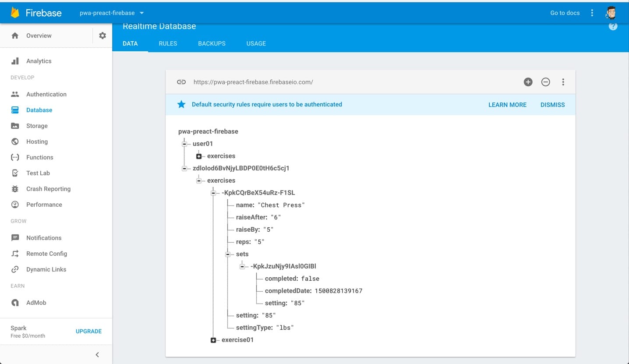Click the help question mark icon
629x364 pixels.
click(x=613, y=26)
